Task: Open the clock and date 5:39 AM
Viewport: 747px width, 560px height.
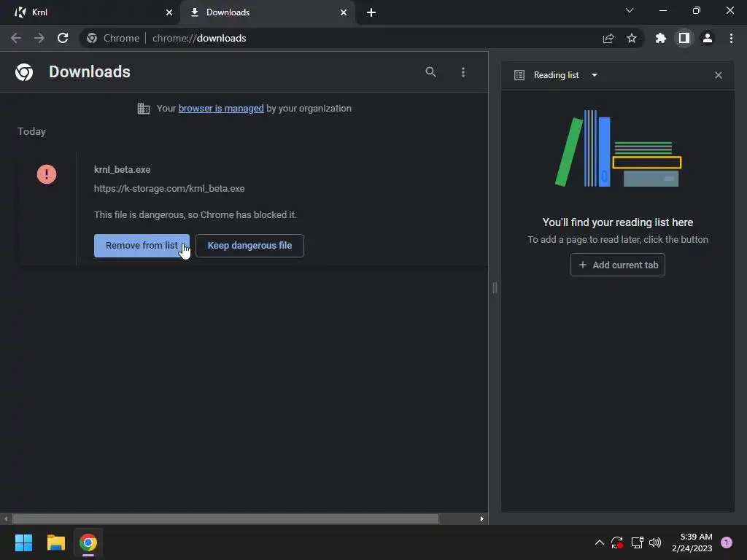Action: 692,542
